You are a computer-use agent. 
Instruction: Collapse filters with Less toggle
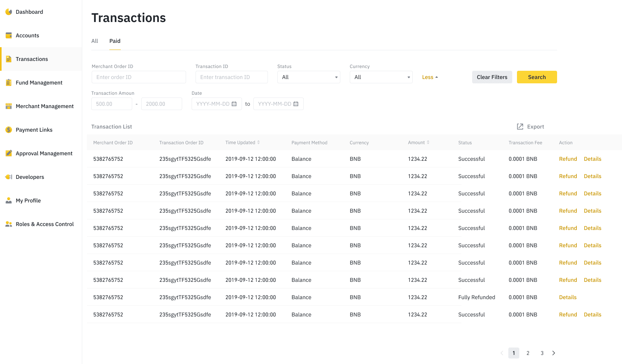(430, 77)
